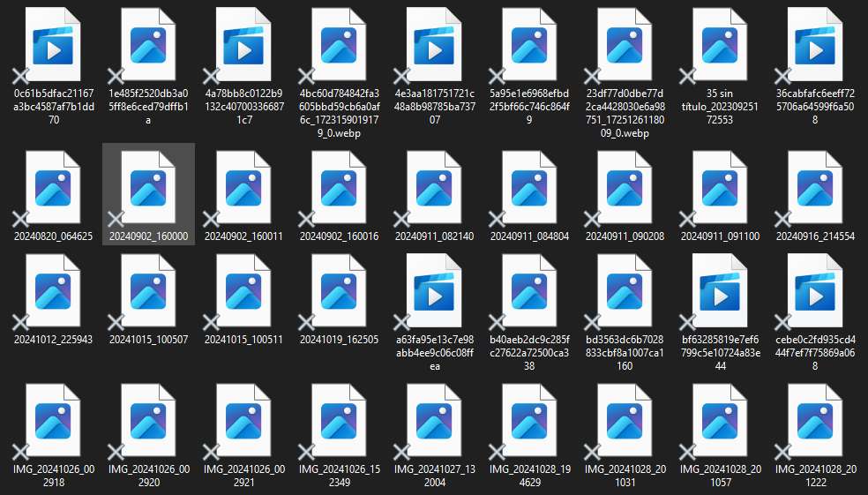Image resolution: width=868 pixels, height=495 pixels.
Task: Select image icon bd3563dc6b7028833cbf8a1007ca1160
Action: point(625,290)
